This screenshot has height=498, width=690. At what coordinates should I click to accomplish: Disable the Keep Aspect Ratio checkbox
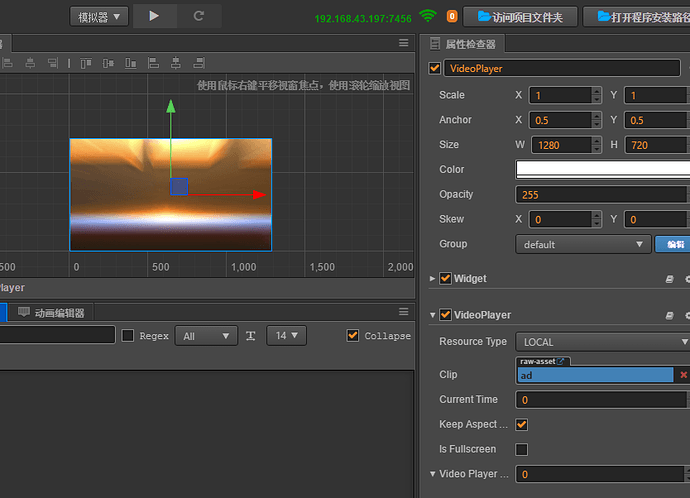(521, 424)
